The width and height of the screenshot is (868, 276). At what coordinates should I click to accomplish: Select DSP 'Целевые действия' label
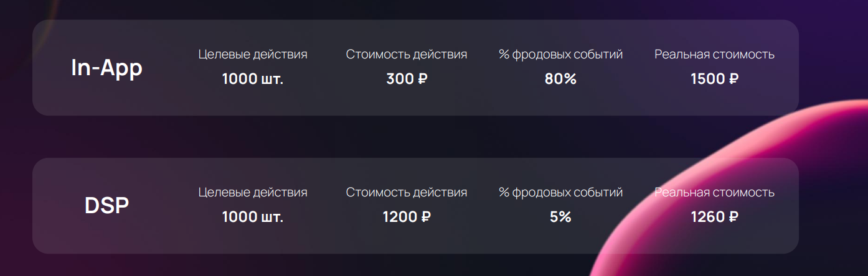tap(253, 192)
